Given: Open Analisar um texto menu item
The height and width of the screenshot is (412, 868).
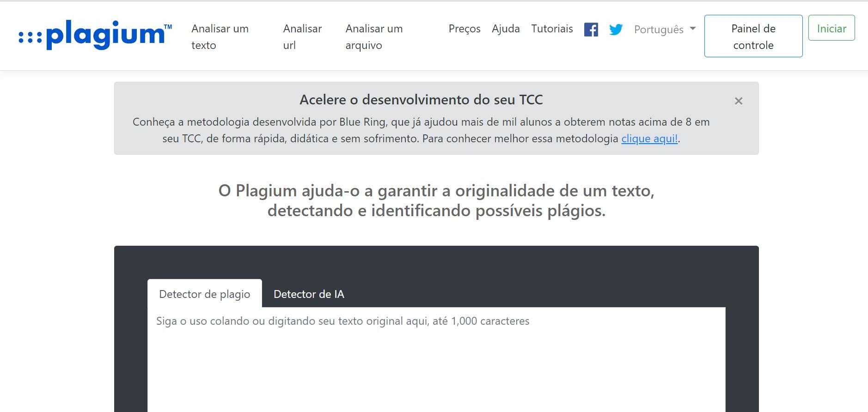Looking at the screenshot, I should coord(220,37).
